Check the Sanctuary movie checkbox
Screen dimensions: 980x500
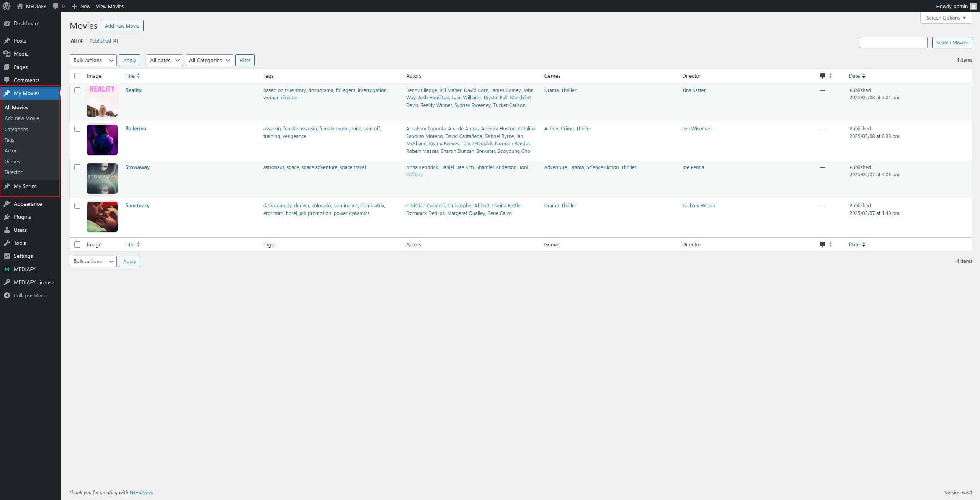click(x=77, y=206)
